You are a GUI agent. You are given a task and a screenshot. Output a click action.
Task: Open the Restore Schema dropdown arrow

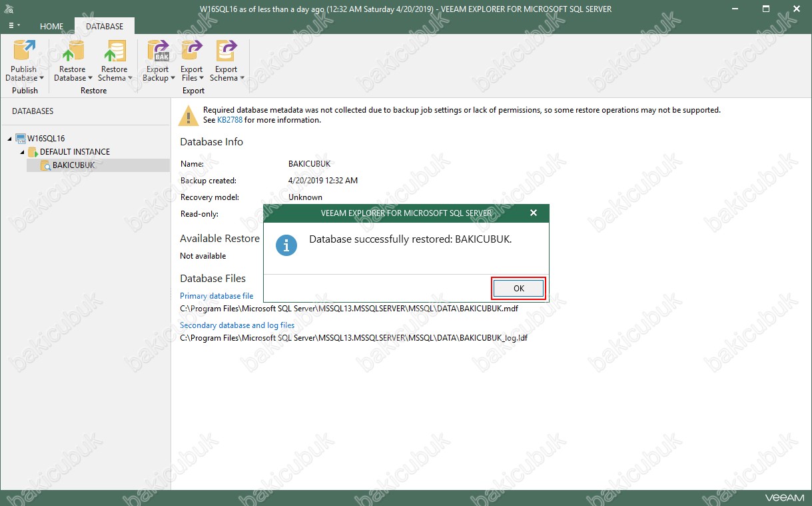coord(130,78)
